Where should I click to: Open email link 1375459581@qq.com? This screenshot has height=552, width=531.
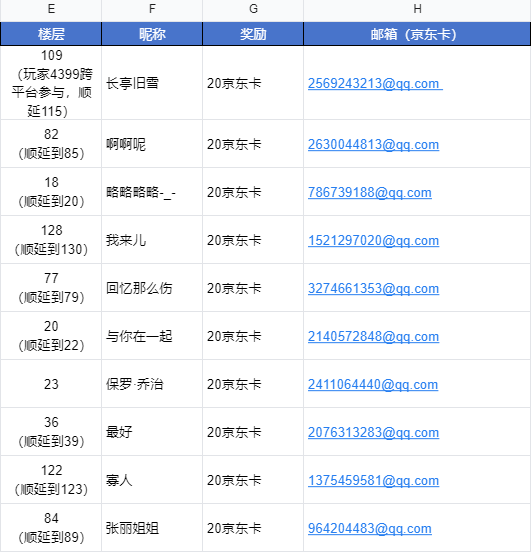[x=373, y=480]
